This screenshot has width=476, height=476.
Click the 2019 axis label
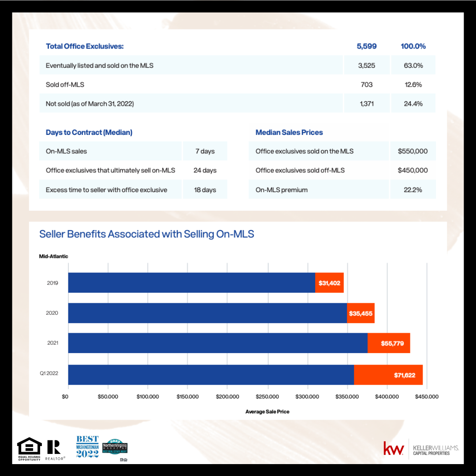[x=52, y=283]
